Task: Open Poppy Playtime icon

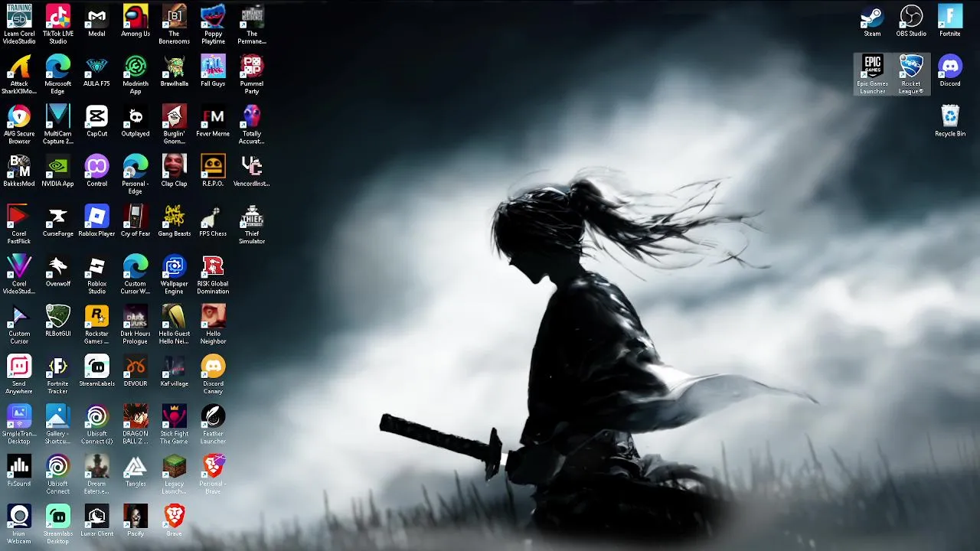Action: [x=213, y=17]
